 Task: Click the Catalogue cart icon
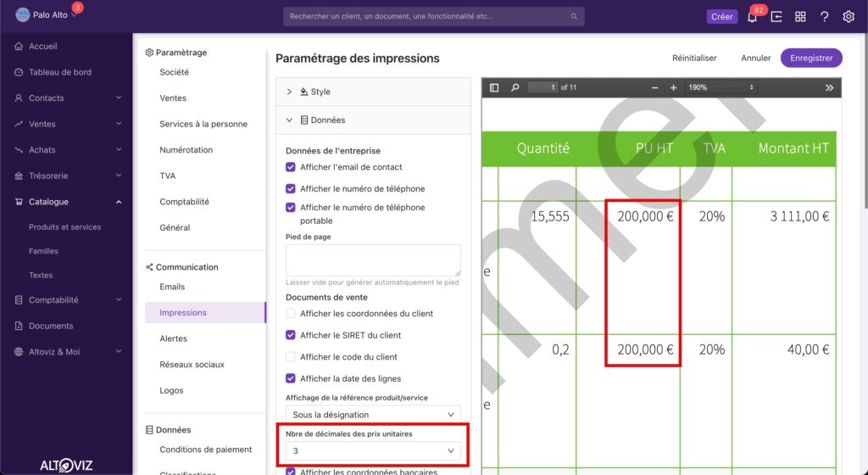pos(19,202)
